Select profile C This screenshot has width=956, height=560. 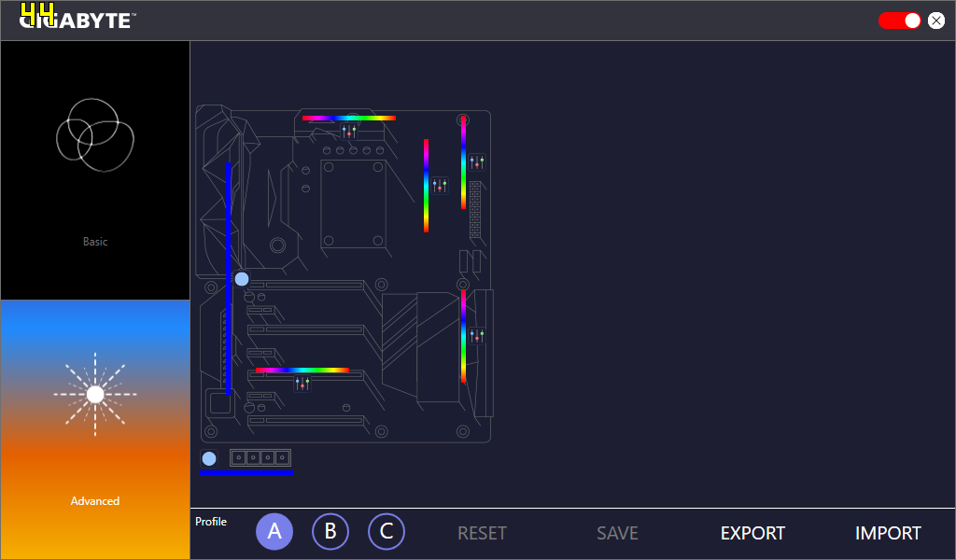[x=387, y=532]
